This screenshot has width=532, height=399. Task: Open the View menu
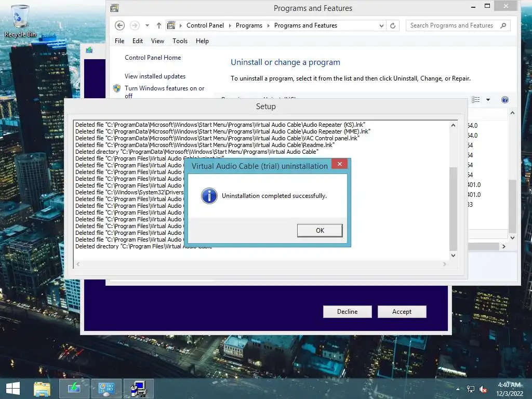(157, 41)
